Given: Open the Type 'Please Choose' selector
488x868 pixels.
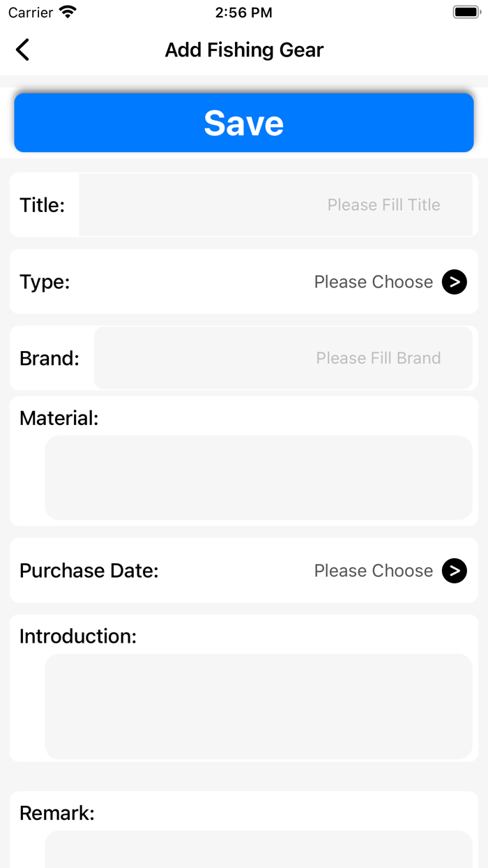Looking at the screenshot, I should [373, 282].
